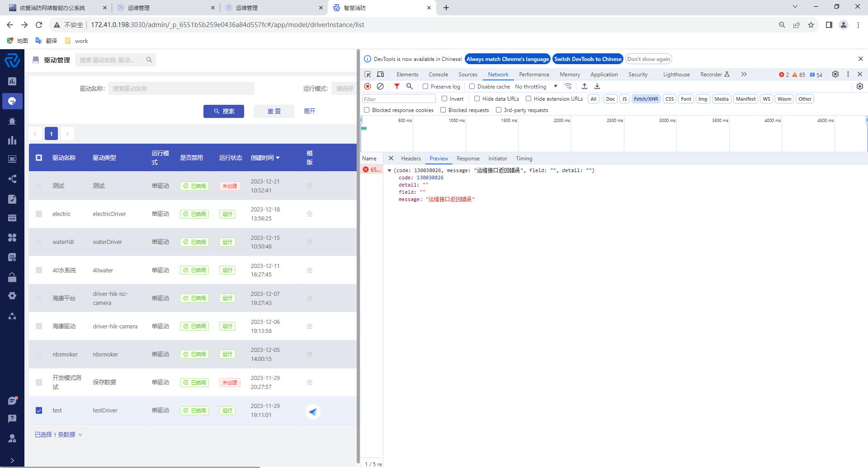The height and width of the screenshot is (468, 868).
Task: Open the 运行模式 select dropdown
Action: [344, 89]
